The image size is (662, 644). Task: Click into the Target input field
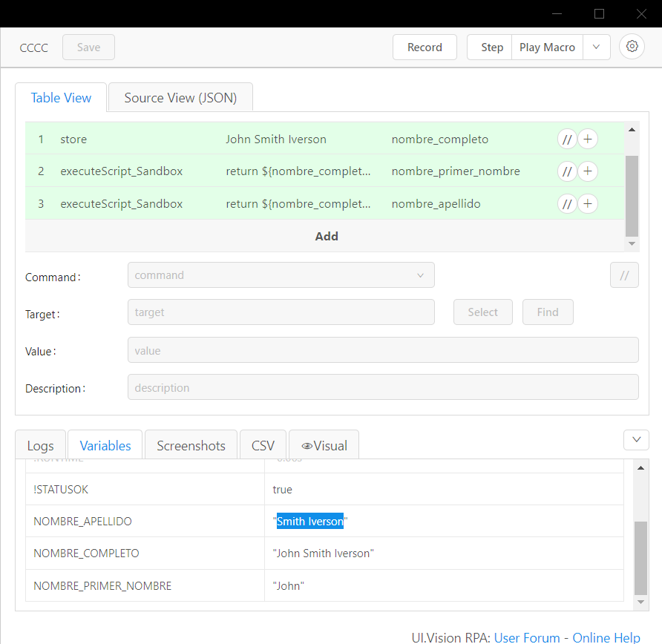[x=281, y=312]
